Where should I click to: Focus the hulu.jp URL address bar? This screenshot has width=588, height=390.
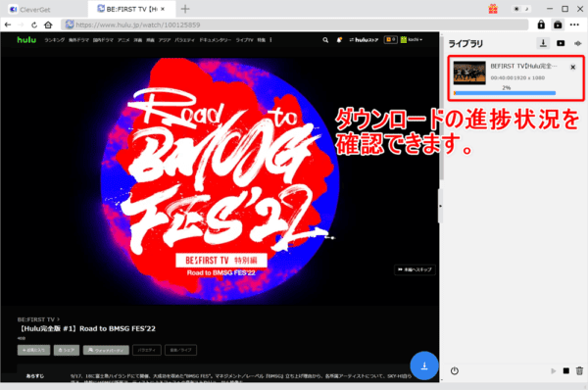coord(295,24)
